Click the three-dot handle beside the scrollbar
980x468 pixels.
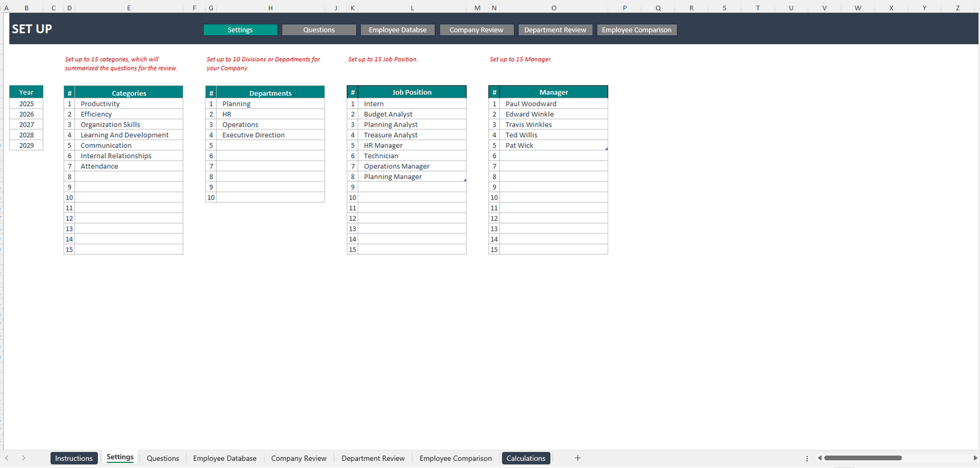click(807, 458)
